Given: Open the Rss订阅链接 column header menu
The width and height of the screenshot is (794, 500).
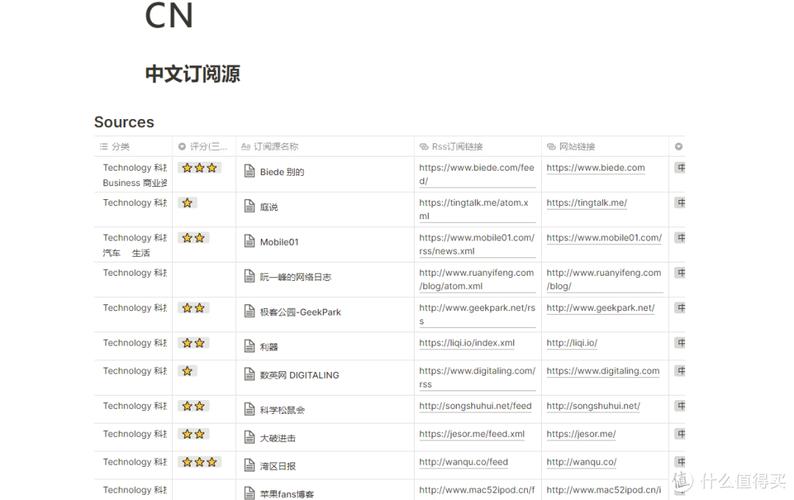Looking at the screenshot, I should [451, 146].
